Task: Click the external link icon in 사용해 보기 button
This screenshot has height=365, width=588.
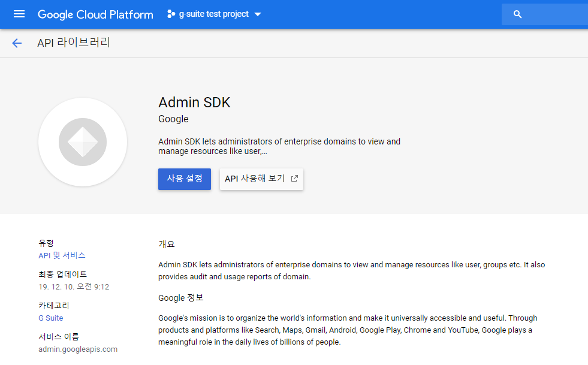Action: 294,179
